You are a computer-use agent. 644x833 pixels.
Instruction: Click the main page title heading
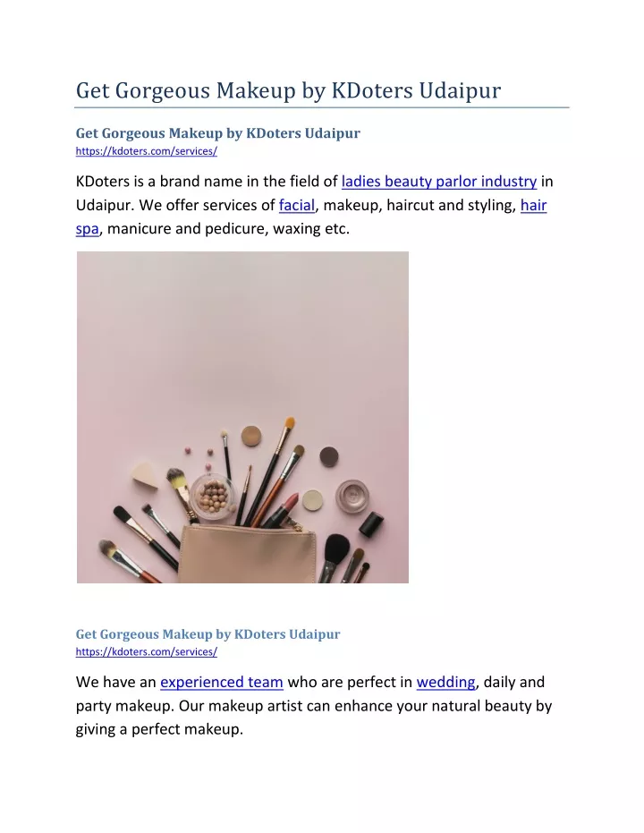click(288, 90)
